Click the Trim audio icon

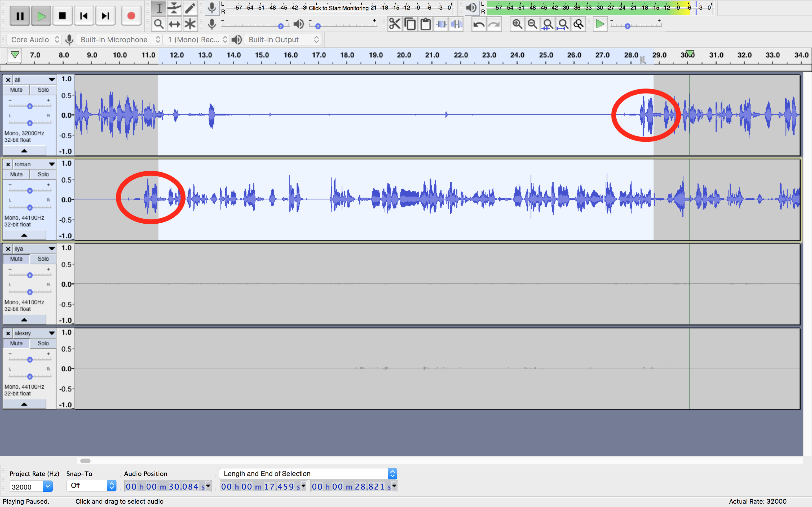441,24
